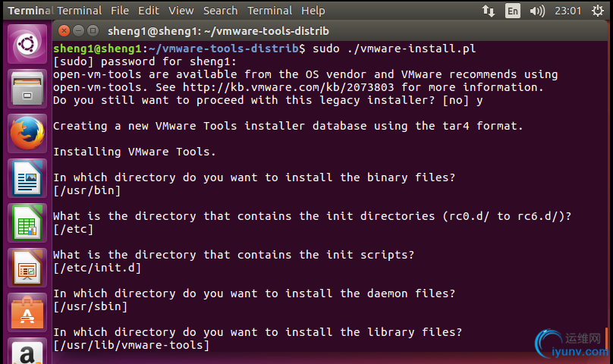Open the File menu
The height and width of the screenshot is (364, 613).
pos(120,11)
